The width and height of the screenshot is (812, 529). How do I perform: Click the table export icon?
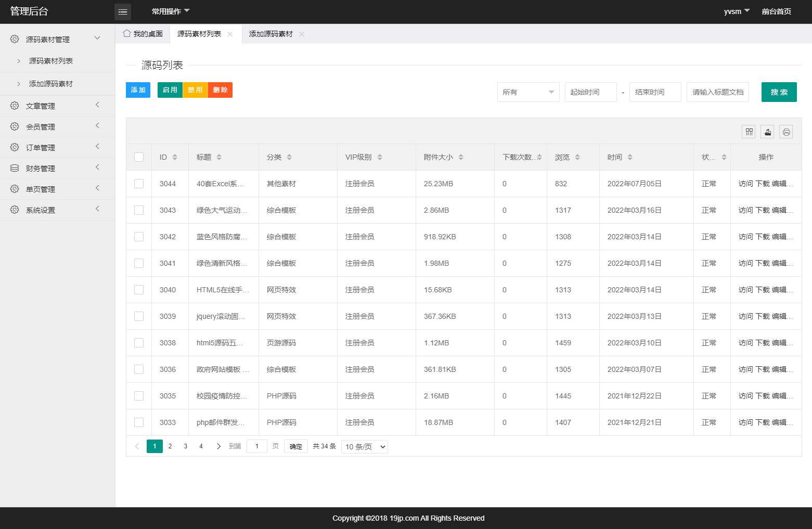[x=767, y=132]
